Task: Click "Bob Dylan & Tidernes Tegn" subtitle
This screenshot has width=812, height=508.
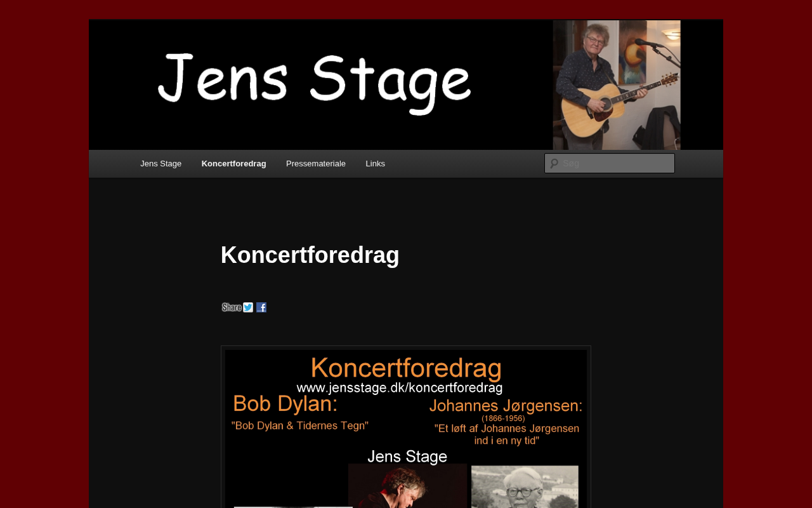Action: (x=300, y=425)
